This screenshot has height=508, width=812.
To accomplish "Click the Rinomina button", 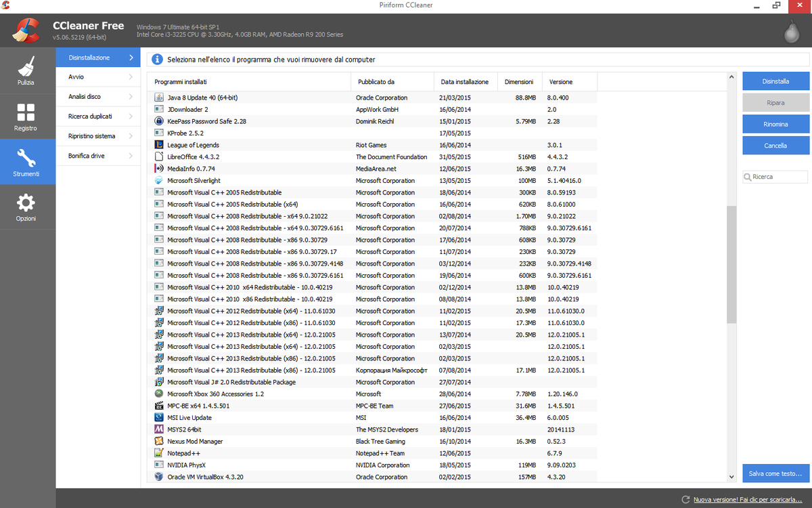I will (x=775, y=124).
